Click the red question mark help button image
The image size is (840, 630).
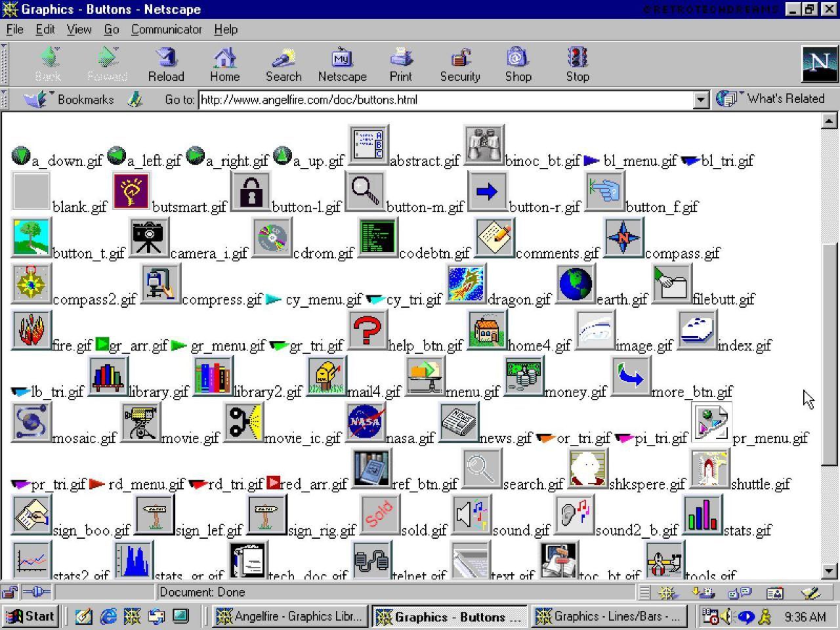(367, 330)
